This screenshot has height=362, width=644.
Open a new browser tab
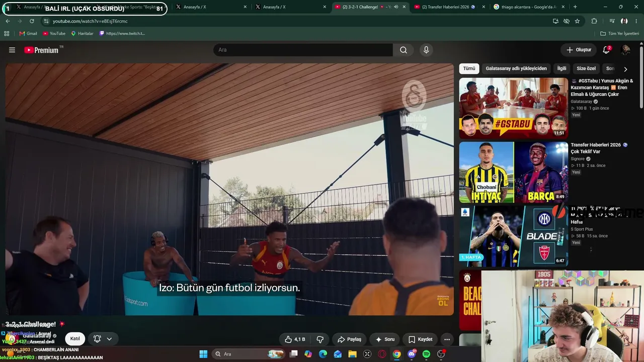575,7
